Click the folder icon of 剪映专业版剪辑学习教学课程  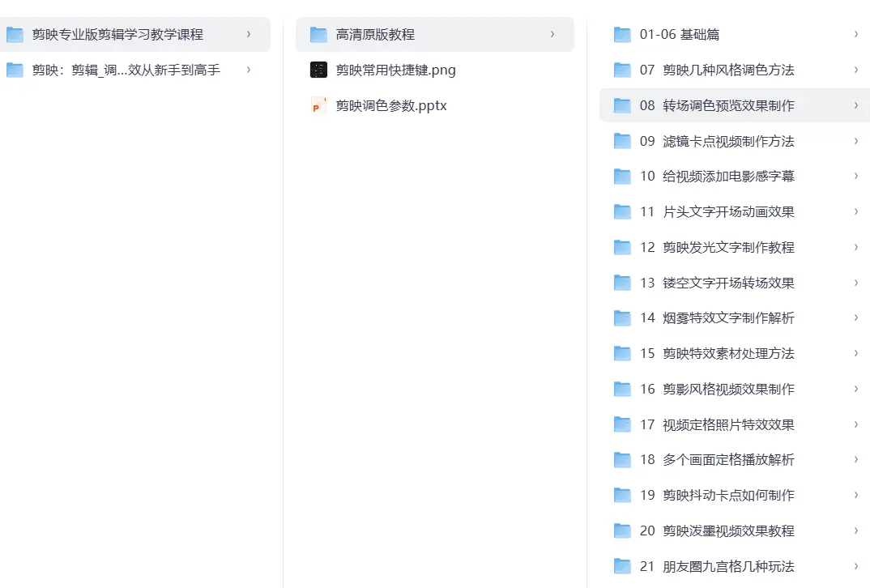(15, 35)
